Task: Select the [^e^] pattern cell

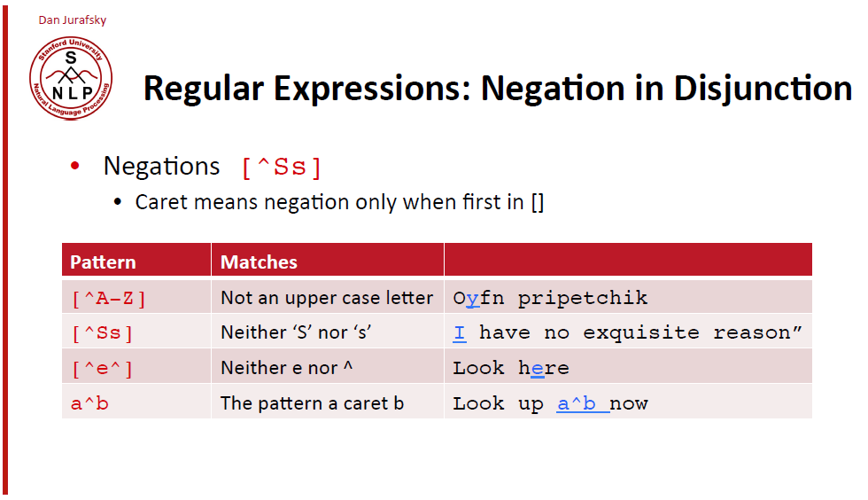Action: click(136, 367)
